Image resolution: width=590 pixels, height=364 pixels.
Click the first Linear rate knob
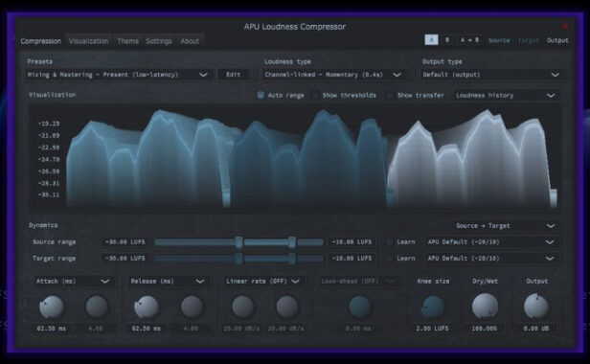tap(242, 307)
